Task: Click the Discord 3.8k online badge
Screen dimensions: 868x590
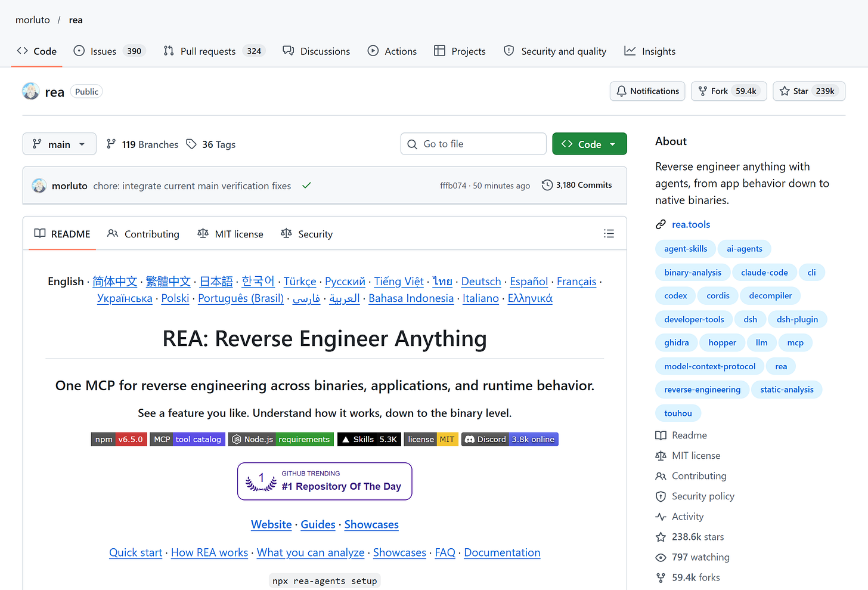Action: point(510,440)
